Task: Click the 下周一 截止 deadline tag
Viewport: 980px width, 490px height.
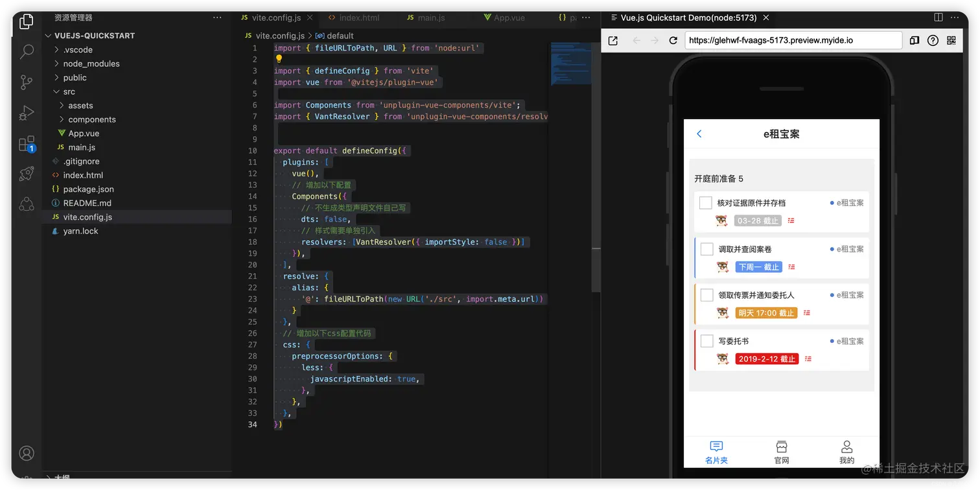Action: [758, 267]
